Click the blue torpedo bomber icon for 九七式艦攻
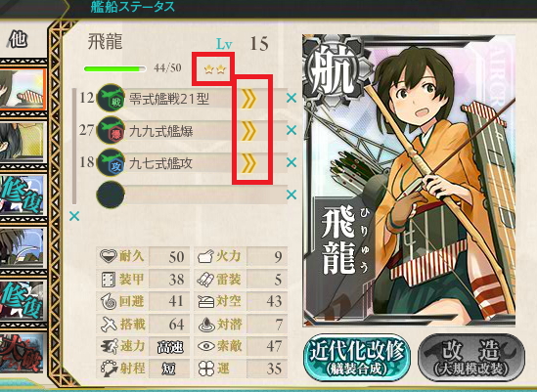This screenshot has height=392, width=537. click(x=111, y=162)
